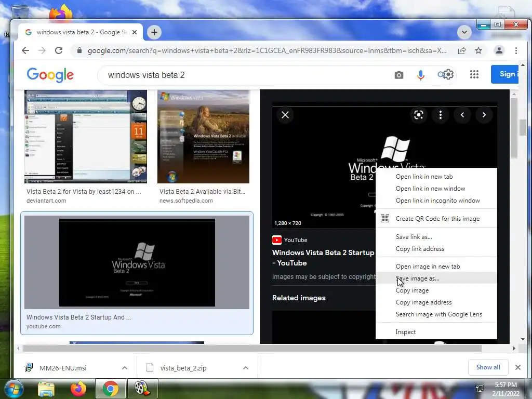
Task: Open preview panel three-dot options
Action: point(441,115)
